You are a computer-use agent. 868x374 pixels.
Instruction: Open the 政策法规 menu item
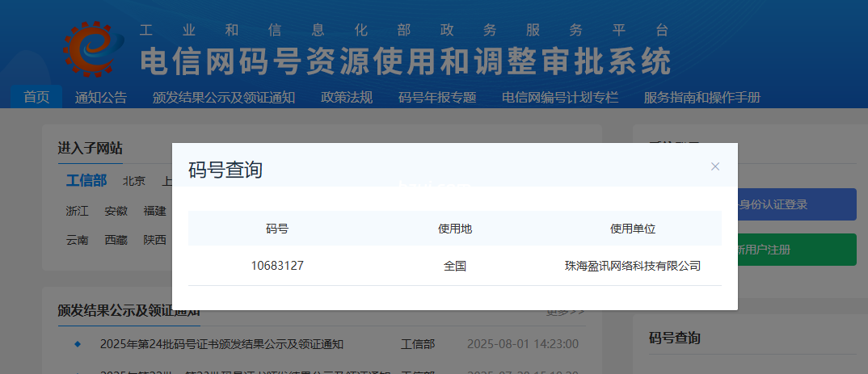pos(347,98)
